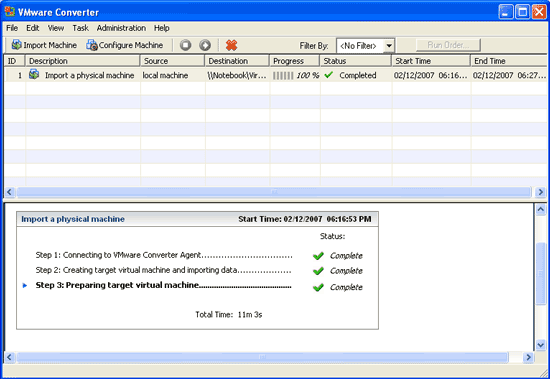The width and height of the screenshot is (550, 379).
Task: Minimize the VMware Converter window
Action: (505, 12)
